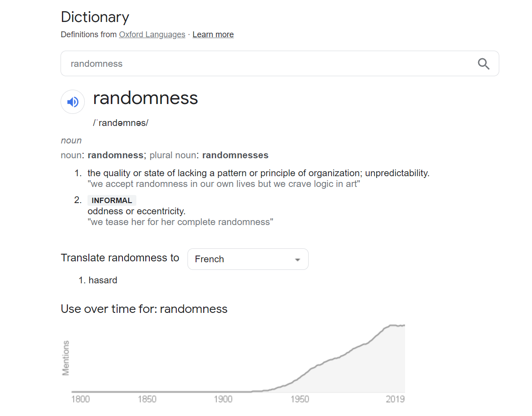The width and height of the screenshot is (532, 416).
Task: Click the plural form 'randomnesses'
Action: [x=235, y=155]
